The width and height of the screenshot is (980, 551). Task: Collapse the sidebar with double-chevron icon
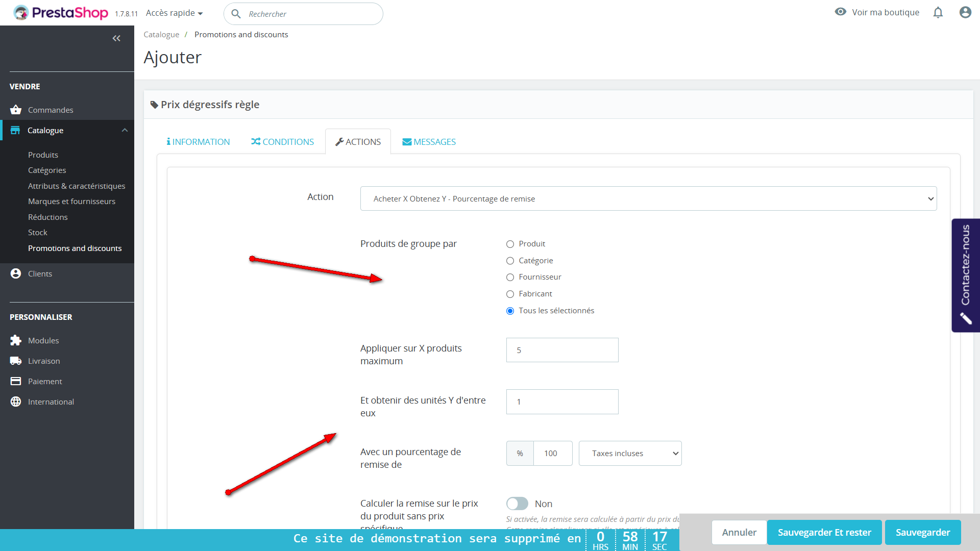116,38
